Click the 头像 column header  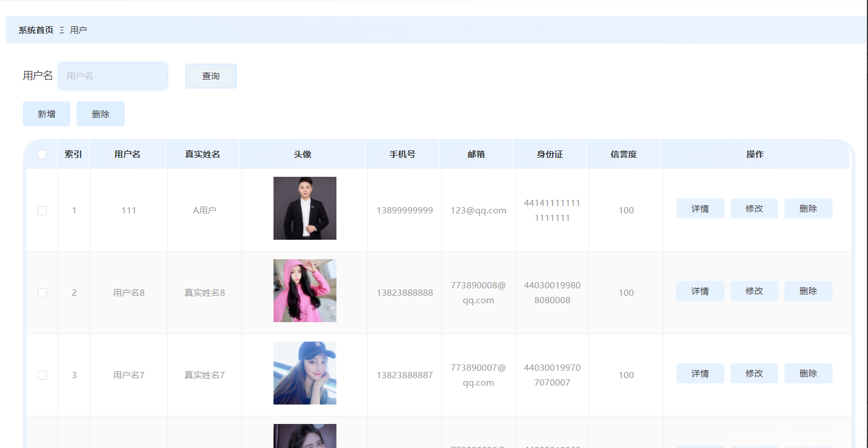pyautogui.click(x=303, y=154)
